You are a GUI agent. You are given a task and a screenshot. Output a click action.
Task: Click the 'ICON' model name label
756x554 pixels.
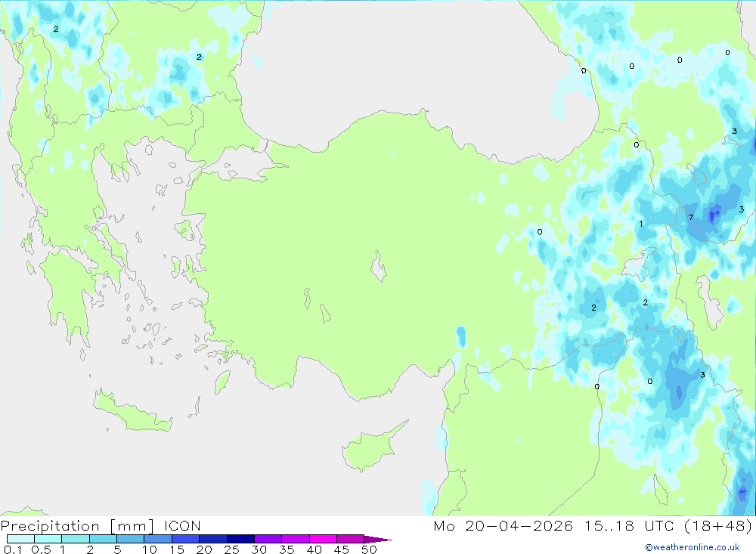(182, 525)
